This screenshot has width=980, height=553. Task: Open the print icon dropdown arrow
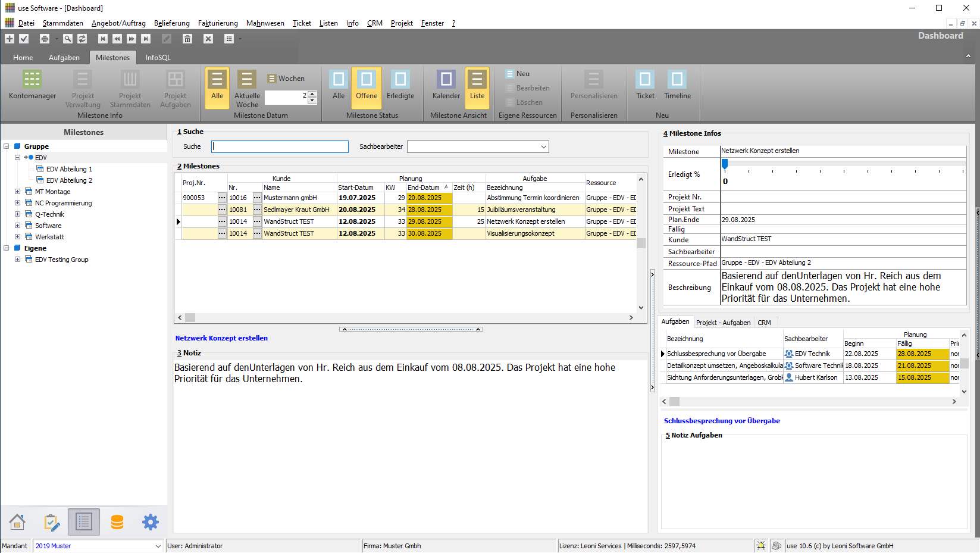[x=57, y=39]
